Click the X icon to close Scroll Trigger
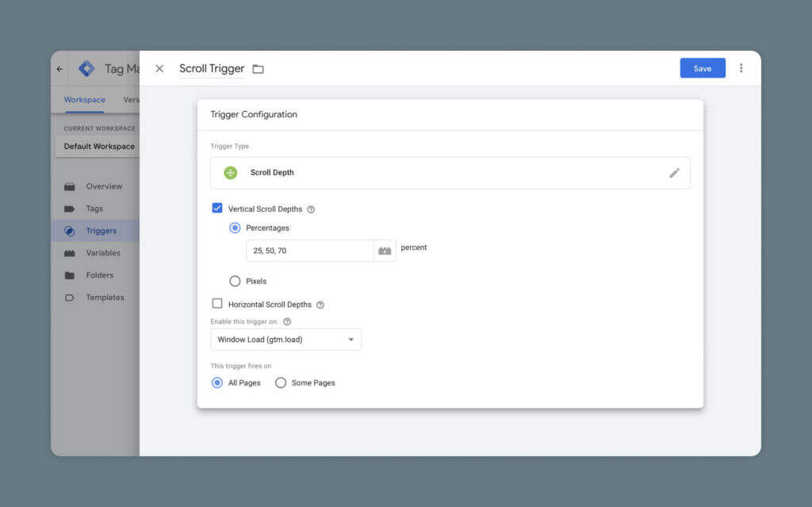The image size is (812, 507). (x=159, y=69)
